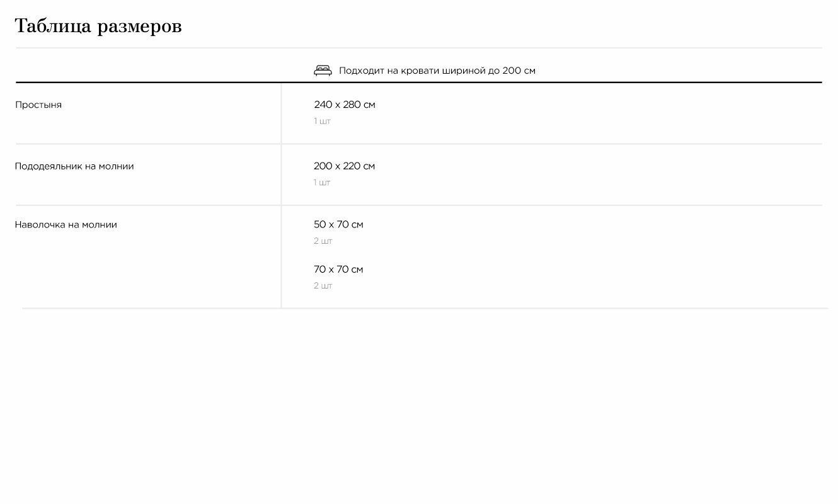Click '1 шт' under the 200 x 220 size
Image resolution: width=838 pixels, height=504 pixels.
click(322, 183)
